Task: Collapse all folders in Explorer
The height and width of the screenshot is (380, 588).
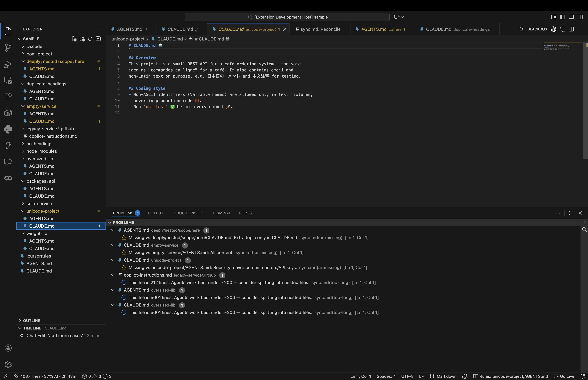Action: point(98,39)
